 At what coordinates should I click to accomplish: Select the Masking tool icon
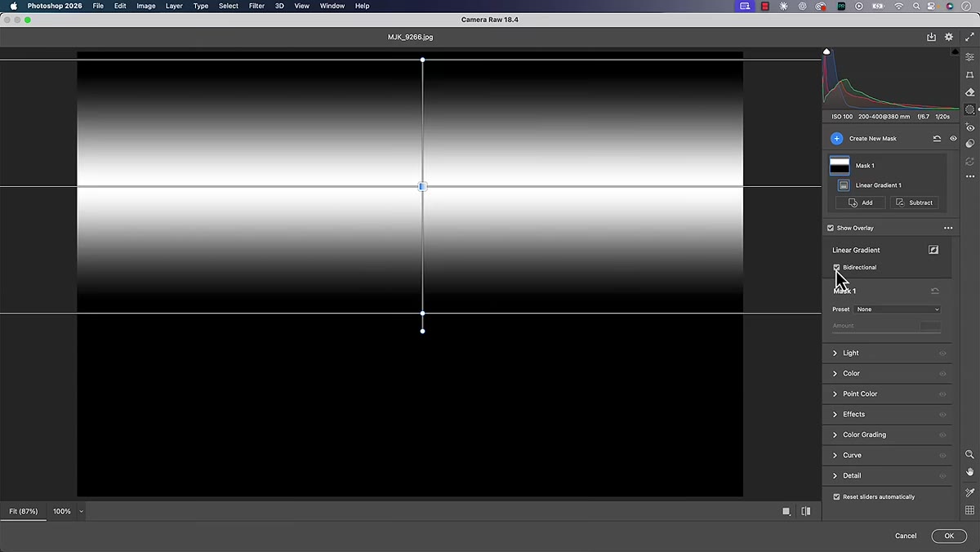969,109
